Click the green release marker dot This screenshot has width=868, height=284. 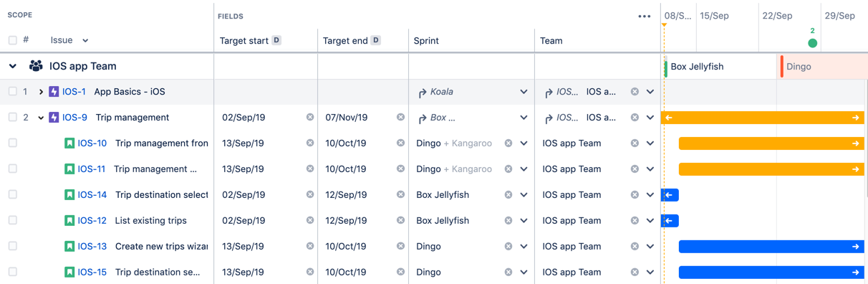pos(812,43)
